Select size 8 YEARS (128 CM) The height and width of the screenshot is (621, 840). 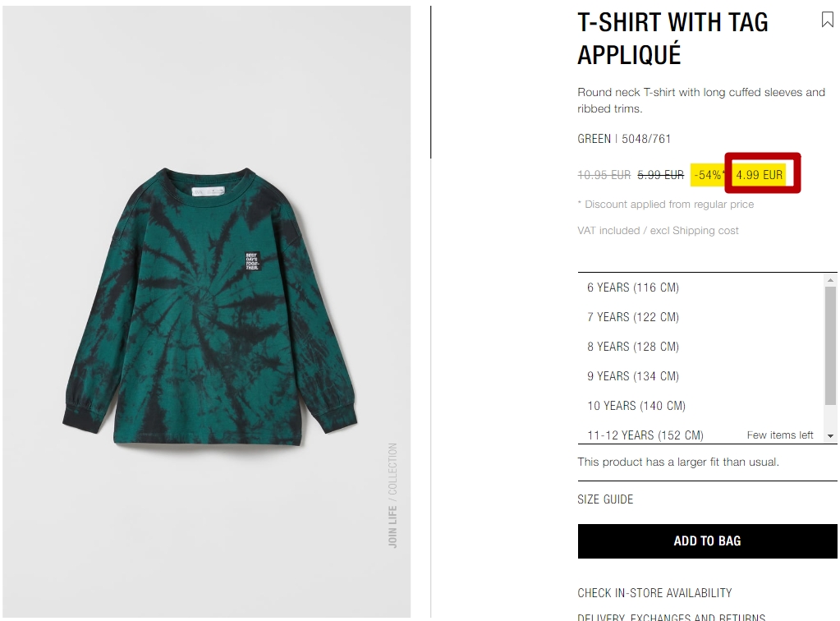pos(700,347)
